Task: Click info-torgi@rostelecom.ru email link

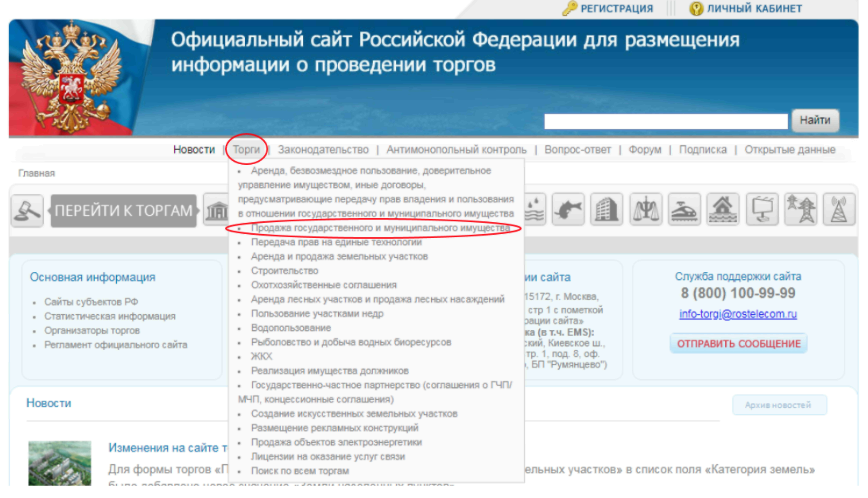Action: tap(738, 314)
